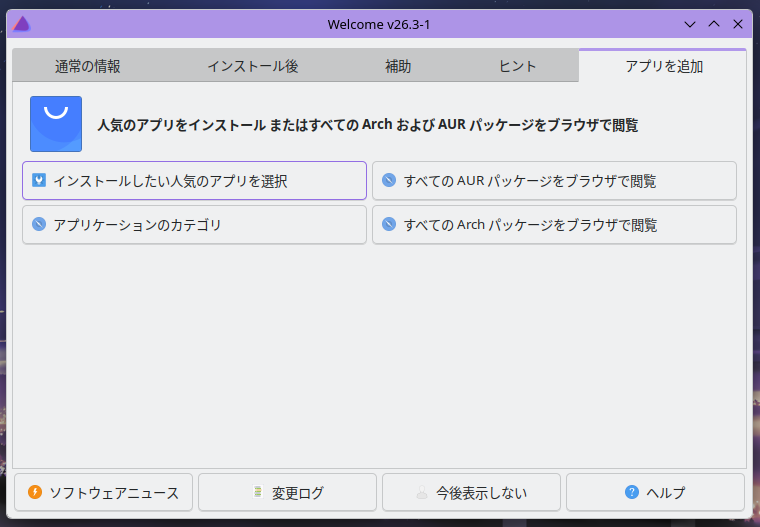This screenshot has height=527, width=760.
Task: Click the browser icon beside すべての Arch パッケージ
Action: click(389, 225)
